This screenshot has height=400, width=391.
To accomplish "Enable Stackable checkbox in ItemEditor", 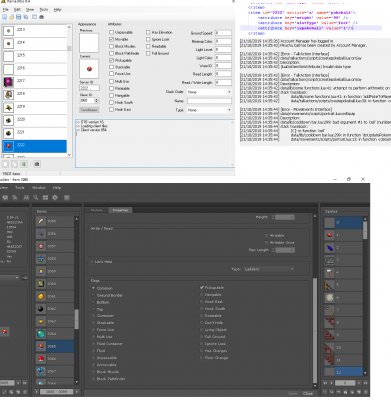I will [x=111, y=67].
